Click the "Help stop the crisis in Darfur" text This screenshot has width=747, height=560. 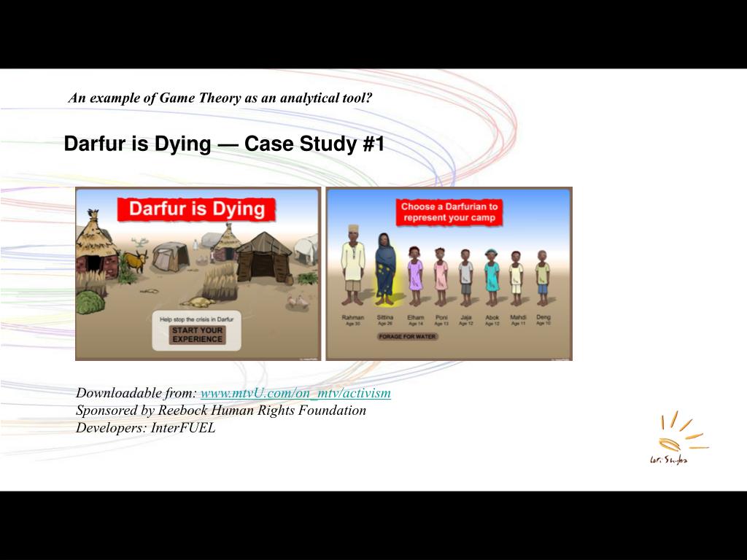tap(197, 319)
